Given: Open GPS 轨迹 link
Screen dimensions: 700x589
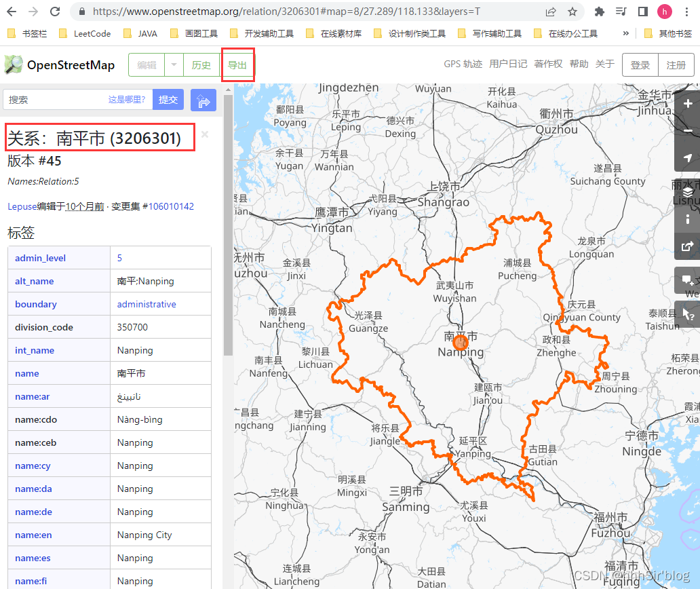Looking at the screenshot, I should pyautogui.click(x=463, y=64).
